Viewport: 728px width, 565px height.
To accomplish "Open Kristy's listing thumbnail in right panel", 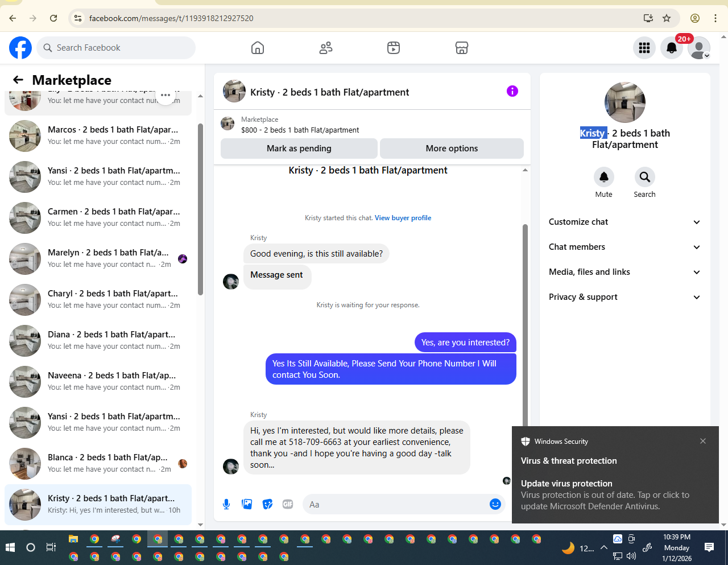I will pyautogui.click(x=625, y=102).
